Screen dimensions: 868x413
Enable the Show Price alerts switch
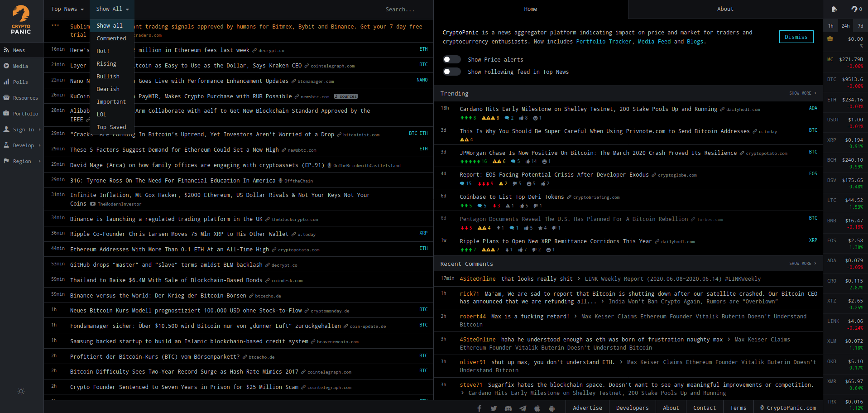pos(451,59)
